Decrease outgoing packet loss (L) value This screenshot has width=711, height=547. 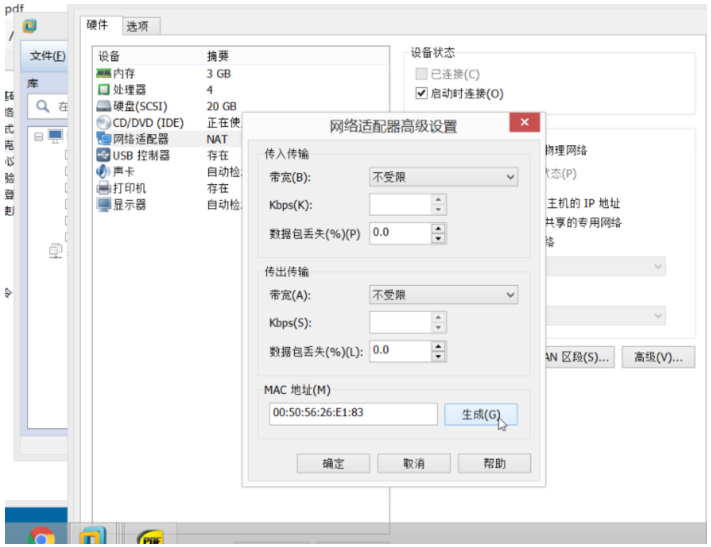(x=438, y=357)
